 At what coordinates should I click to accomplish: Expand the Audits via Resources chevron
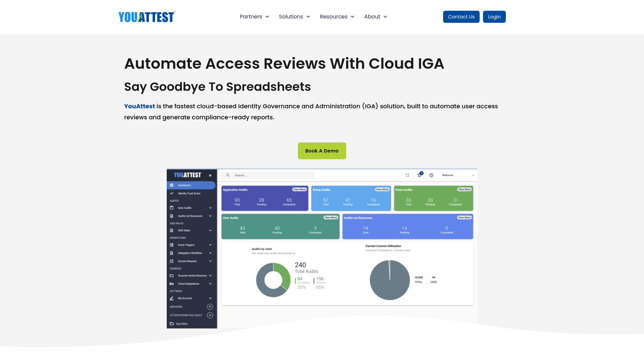pyautogui.click(x=210, y=216)
